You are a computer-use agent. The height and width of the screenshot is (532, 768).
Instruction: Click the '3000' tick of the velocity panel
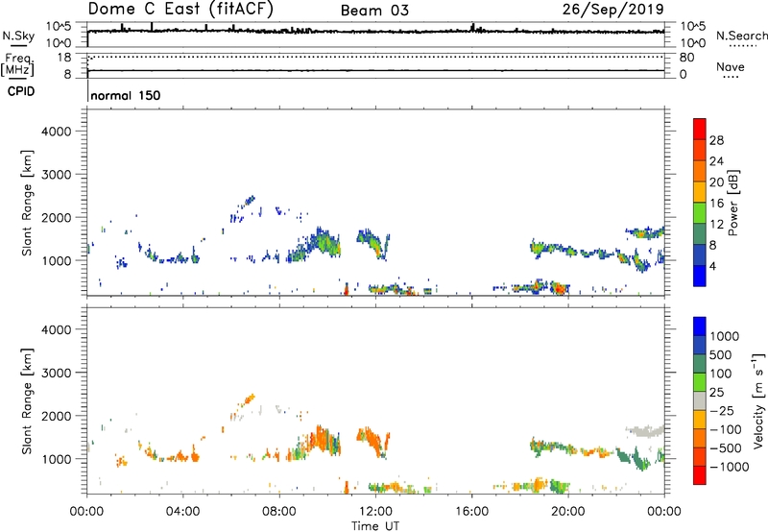[x=56, y=373]
